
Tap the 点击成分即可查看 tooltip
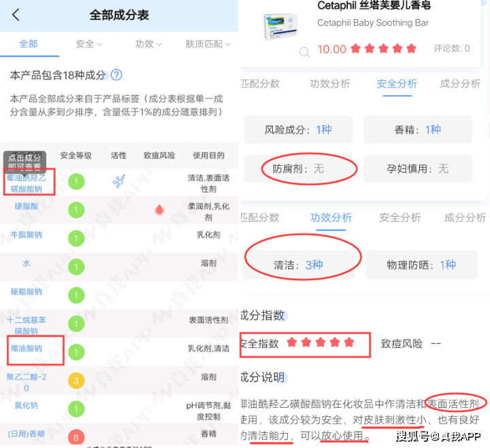(x=24, y=162)
